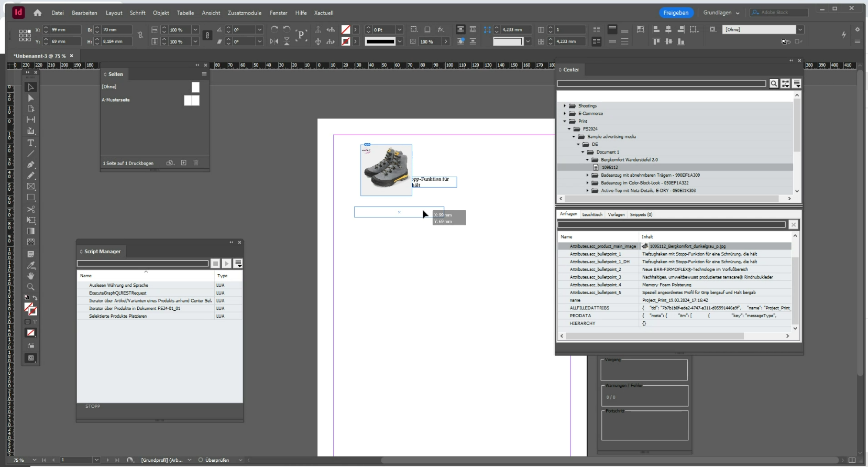
Task: Select the Hand tool
Action: pyautogui.click(x=31, y=276)
